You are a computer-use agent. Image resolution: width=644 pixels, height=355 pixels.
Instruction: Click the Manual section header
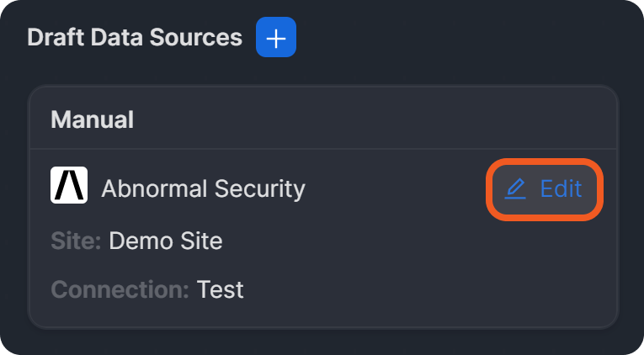coord(93,119)
